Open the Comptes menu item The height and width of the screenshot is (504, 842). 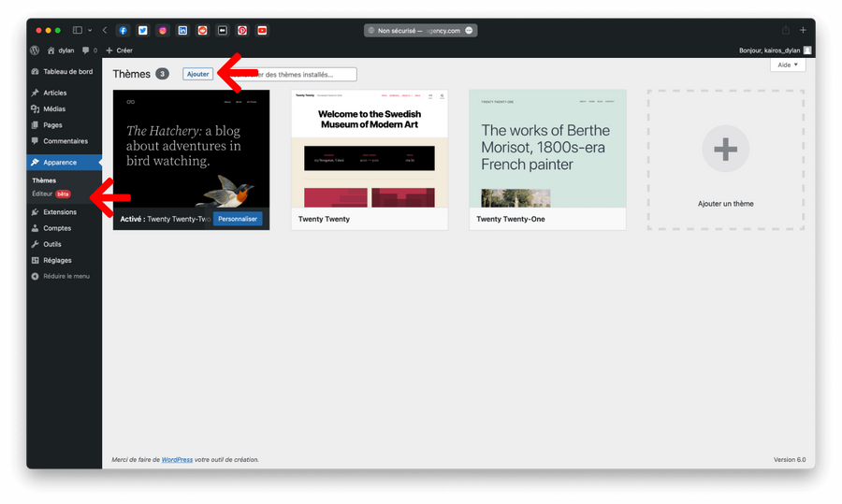pos(64,228)
